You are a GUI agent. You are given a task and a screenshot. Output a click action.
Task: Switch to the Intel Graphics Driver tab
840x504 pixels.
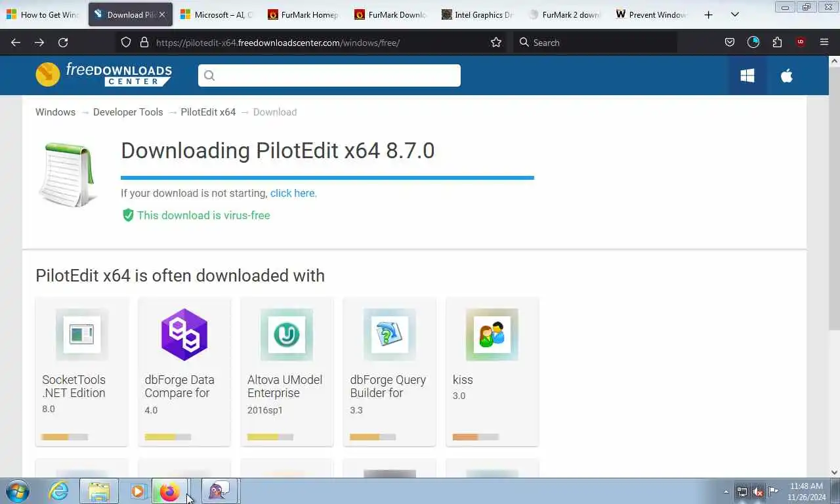point(476,14)
